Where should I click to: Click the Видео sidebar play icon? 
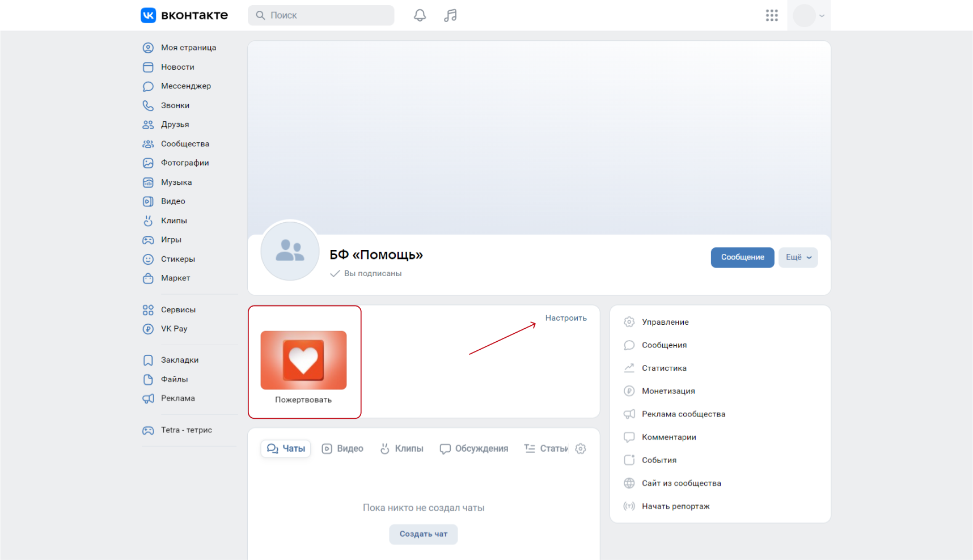tap(148, 201)
